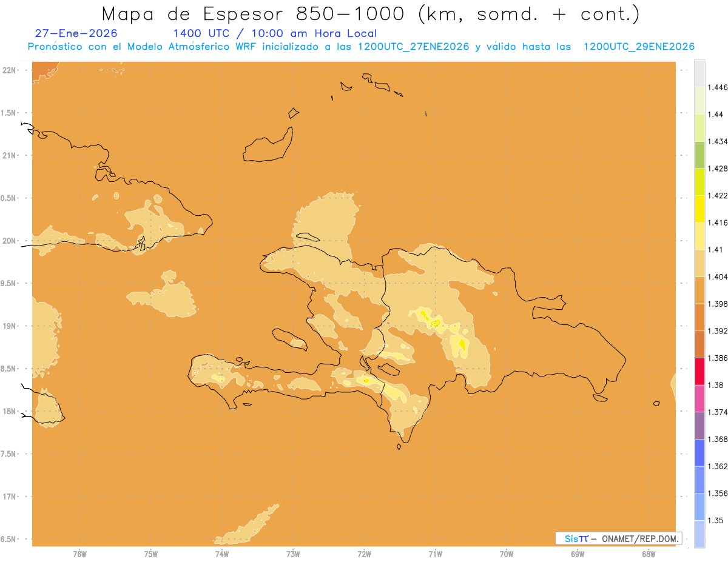Click the 1.35 legend value
728x562 pixels.
point(715,521)
